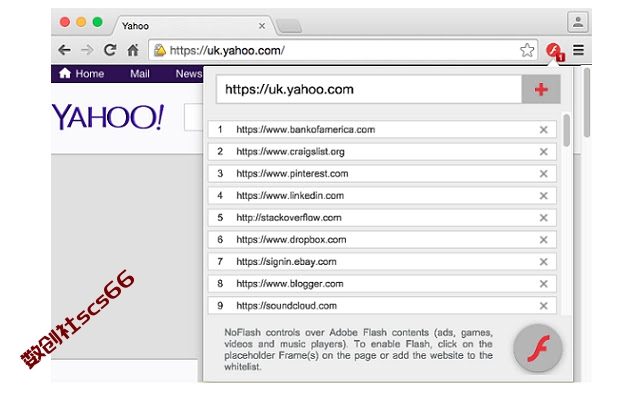Click the Yahoo search box
Viewport: 640px width, 400px height.
(193, 118)
